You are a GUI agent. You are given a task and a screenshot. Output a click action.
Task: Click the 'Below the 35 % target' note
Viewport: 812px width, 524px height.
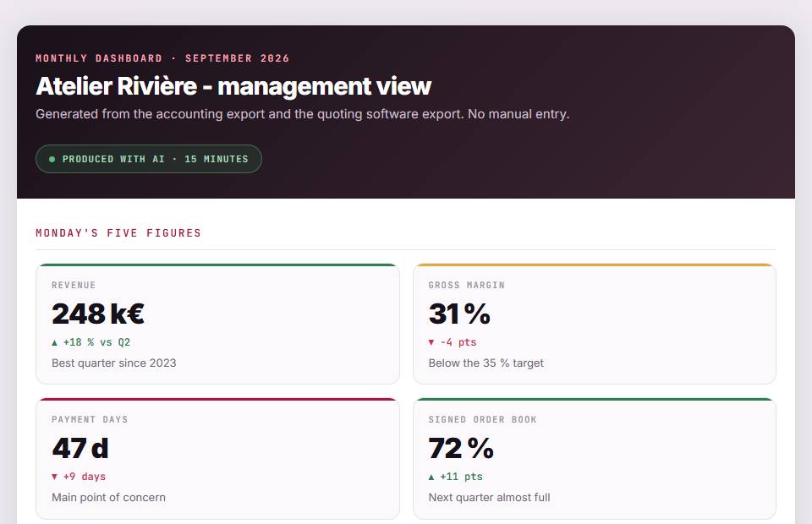[x=486, y=363]
